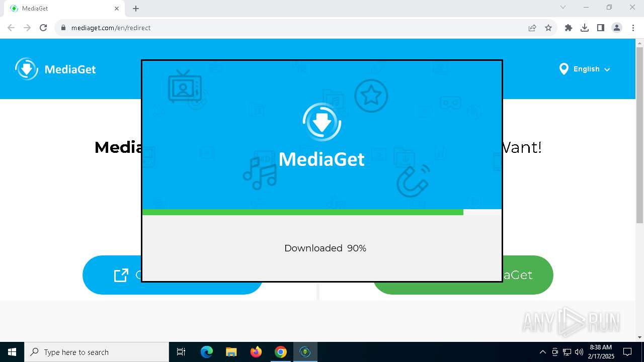Click the page vertical scrollbar thumb
This screenshot has height=362, width=644.
tap(639, 136)
